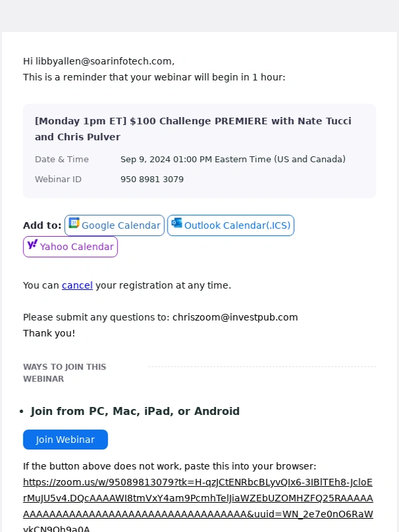Click the 'Thank you!' closing line
This screenshot has height=532, width=399.
coord(49,333)
